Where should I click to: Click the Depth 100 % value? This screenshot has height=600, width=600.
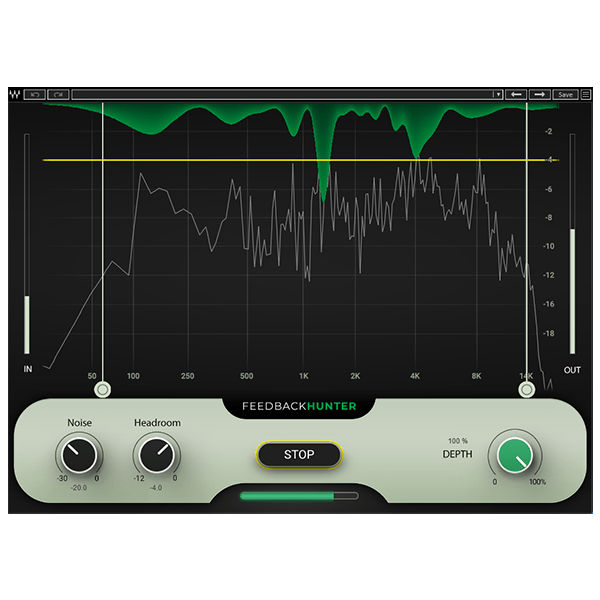[x=458, y=441]
